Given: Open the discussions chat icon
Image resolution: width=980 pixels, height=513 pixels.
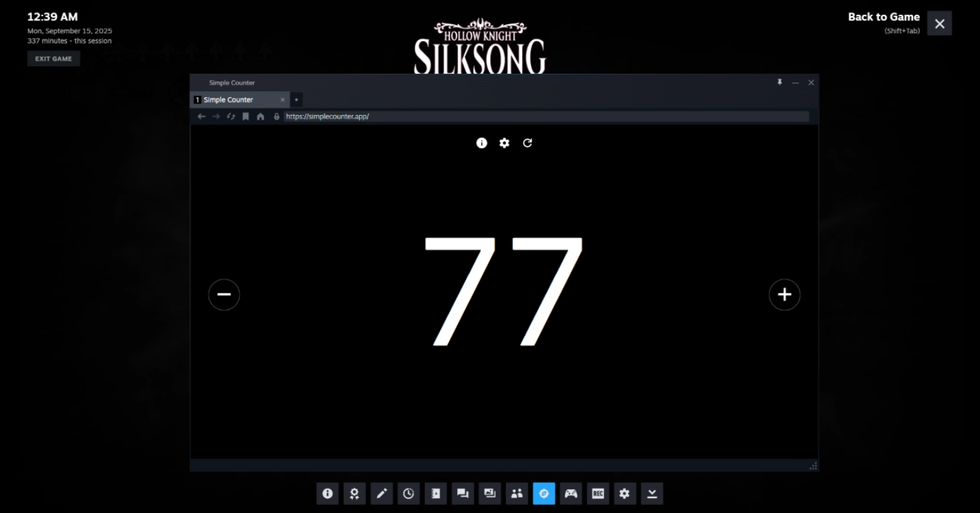Looking at the screenshot, I should tap(463, 493).
